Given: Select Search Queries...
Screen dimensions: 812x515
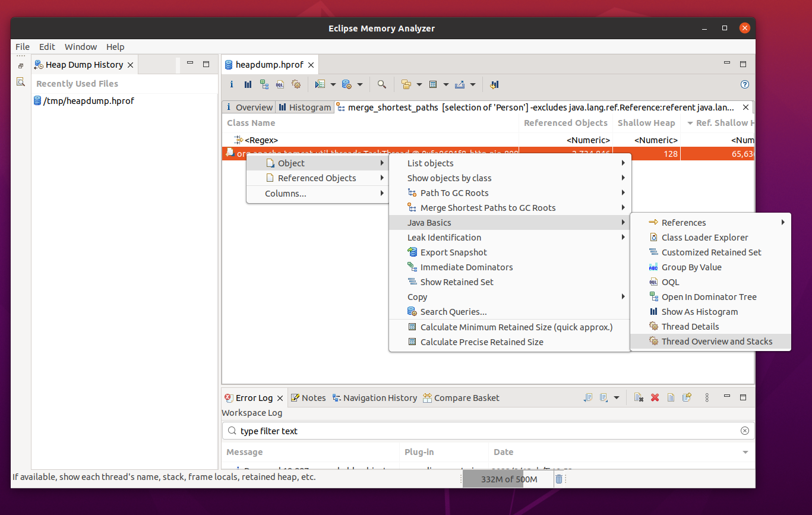Looking at the screenshot, I should pyautogui.click(x=509, y=311).
